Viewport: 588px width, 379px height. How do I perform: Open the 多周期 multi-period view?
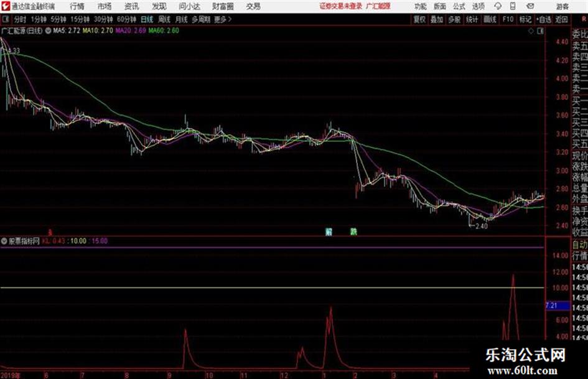(201, 19)
